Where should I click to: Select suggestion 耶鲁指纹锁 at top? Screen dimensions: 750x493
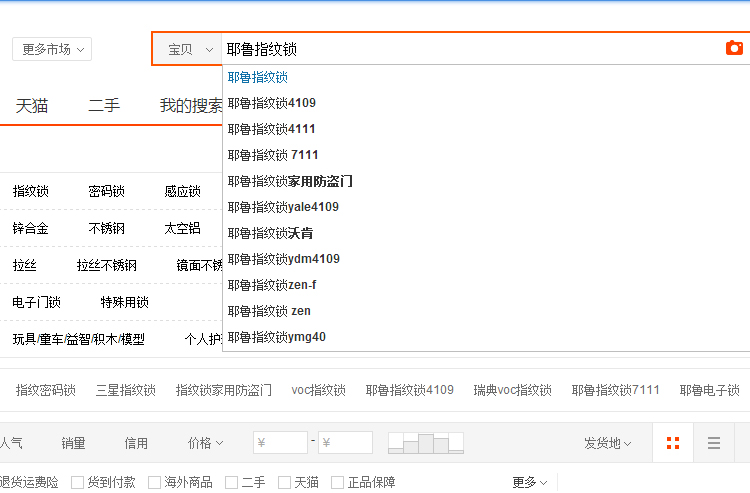point(486,77)
